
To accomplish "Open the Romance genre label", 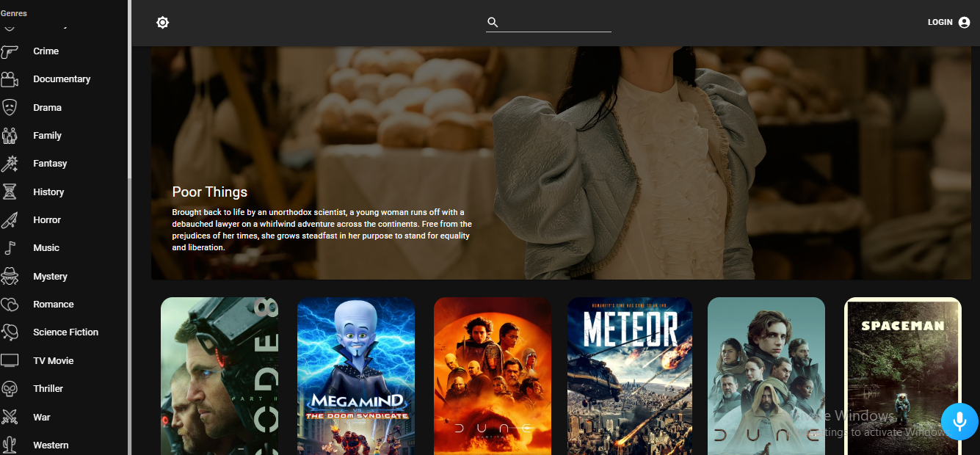I will click(54, 305).
